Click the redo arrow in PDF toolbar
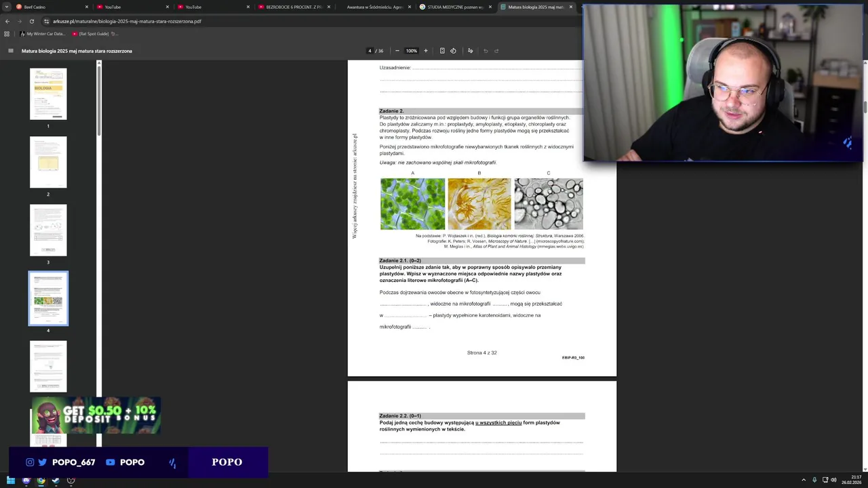The height and width of the screenshot is (488, 868). pyautogui.click(x=496, y=51)
